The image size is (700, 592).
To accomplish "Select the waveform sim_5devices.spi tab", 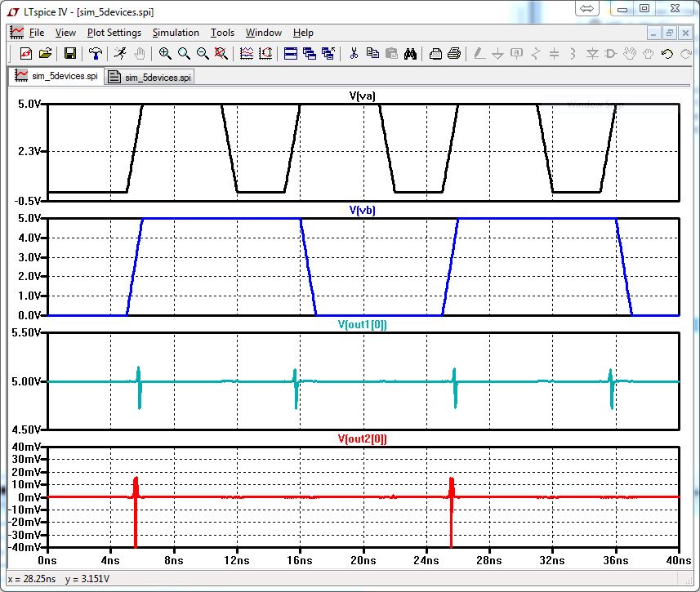I will pos(56,77).
